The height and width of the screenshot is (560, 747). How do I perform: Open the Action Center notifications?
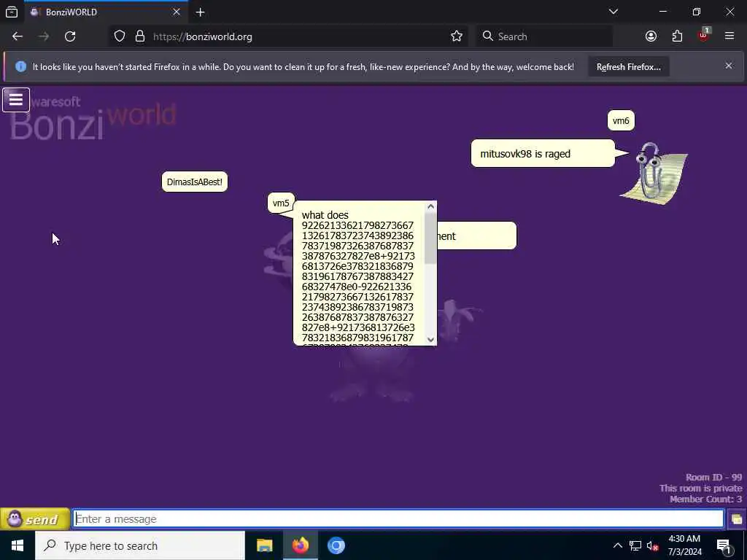tap(724, 546)
